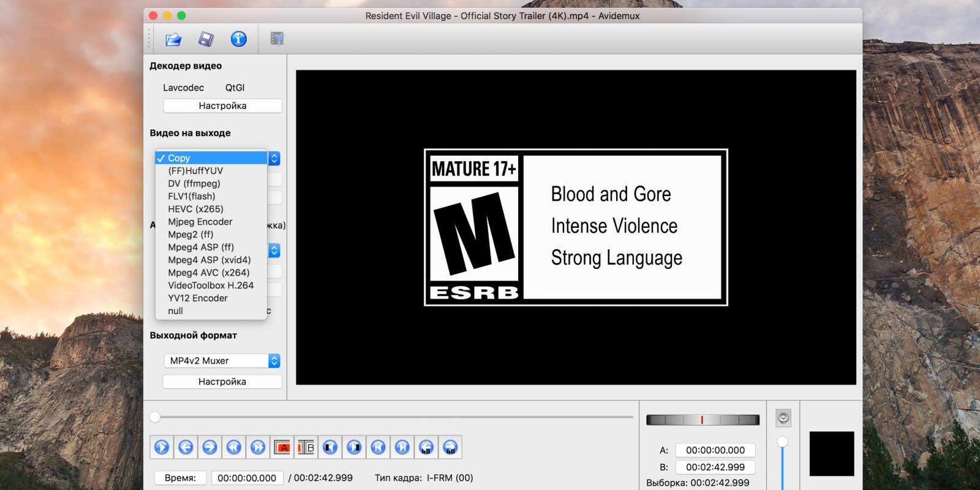This screenshot has height=490, width=980.
Task: Click the video timeline seek slider handle
Action: pyautogui.click(x=155, y=417)
